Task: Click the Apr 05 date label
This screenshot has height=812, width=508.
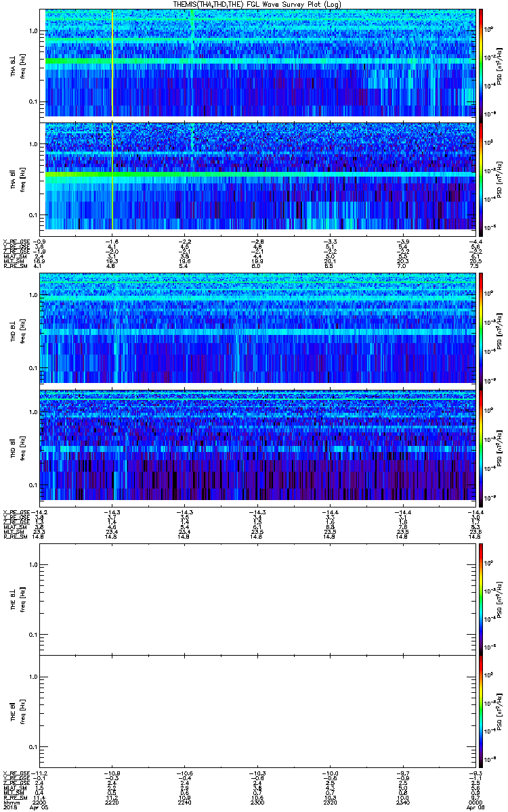Action: pyautogui.click(x=40, y=807)
